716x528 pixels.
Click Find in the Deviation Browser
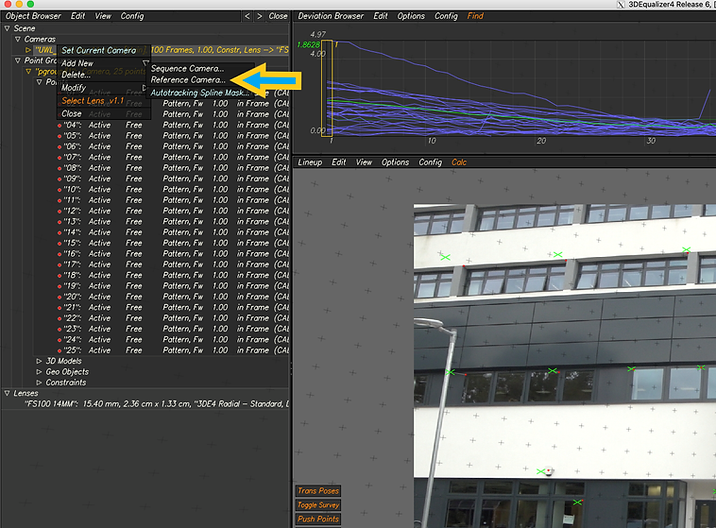(x=475, y=16)
